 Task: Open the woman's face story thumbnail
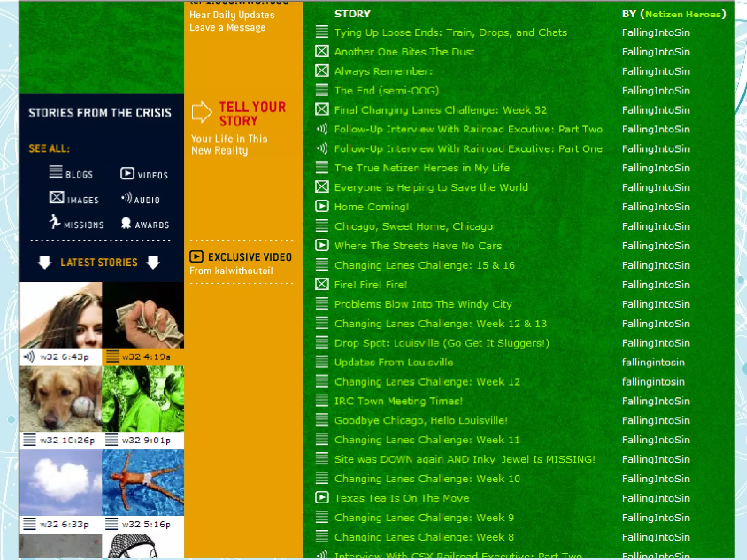point(61,315)
